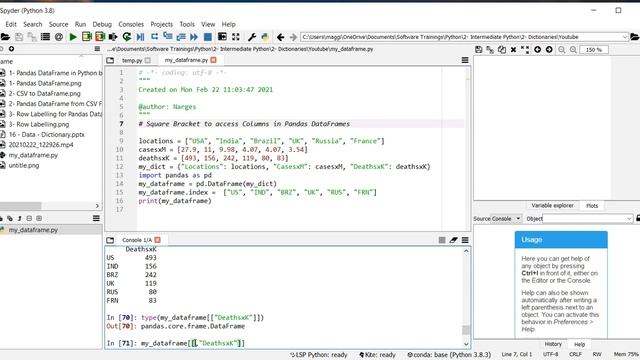The height and width of the screenshot is (360, 640).
Task: Go to next plot arrow icon
Action: tap(549, 49)
